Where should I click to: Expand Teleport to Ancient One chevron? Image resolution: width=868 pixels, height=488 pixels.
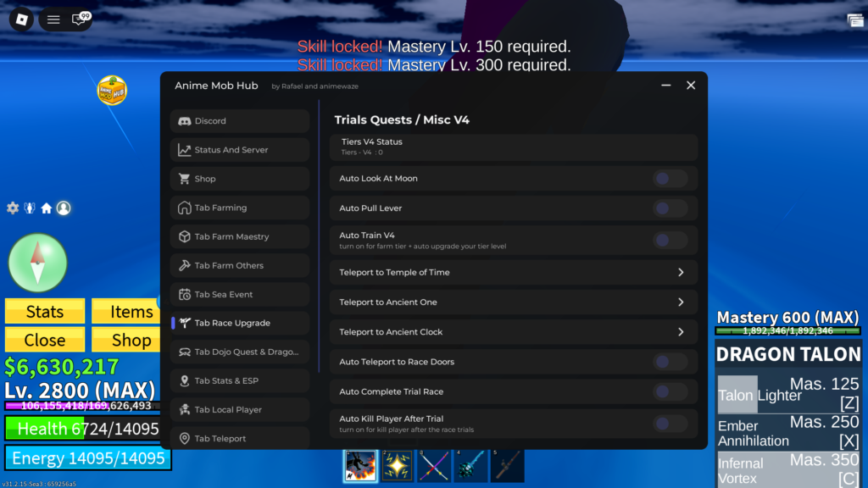coord(681,302)
